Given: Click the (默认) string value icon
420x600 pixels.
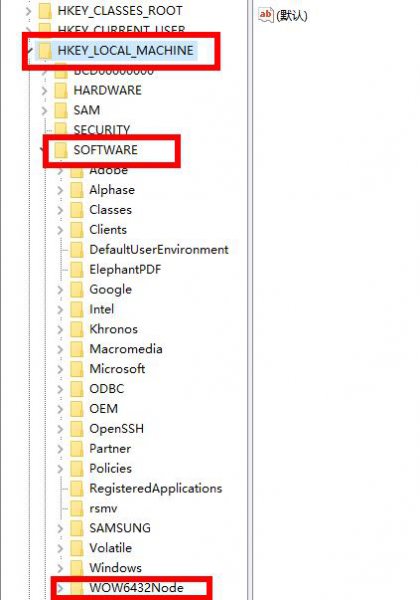Looking at the screenshot, I should pyautogui.click(x=266, y=15).
